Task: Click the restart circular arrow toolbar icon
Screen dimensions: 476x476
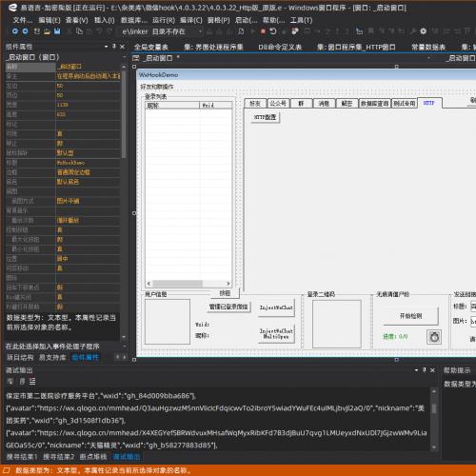Action: [x=273, y=31]
